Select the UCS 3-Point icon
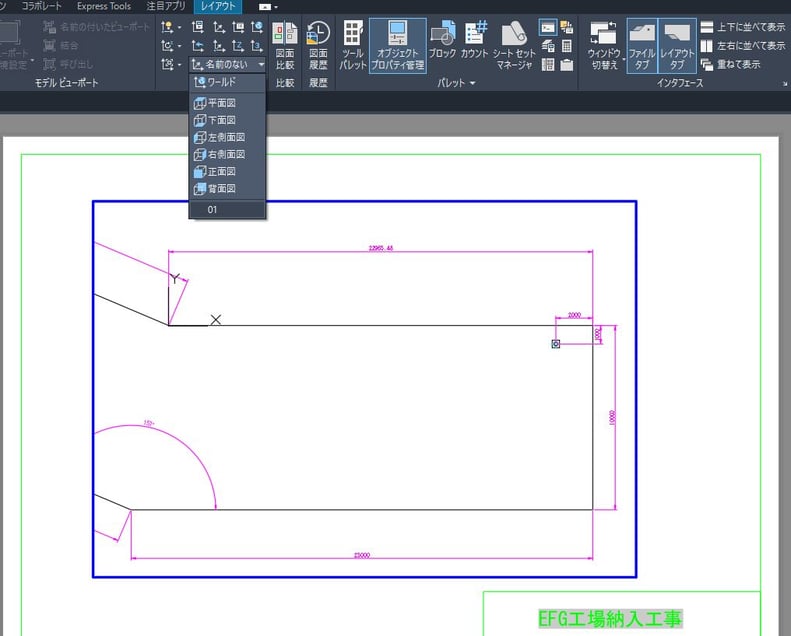Viewport: 791px width, 636px height. (257, 46)
